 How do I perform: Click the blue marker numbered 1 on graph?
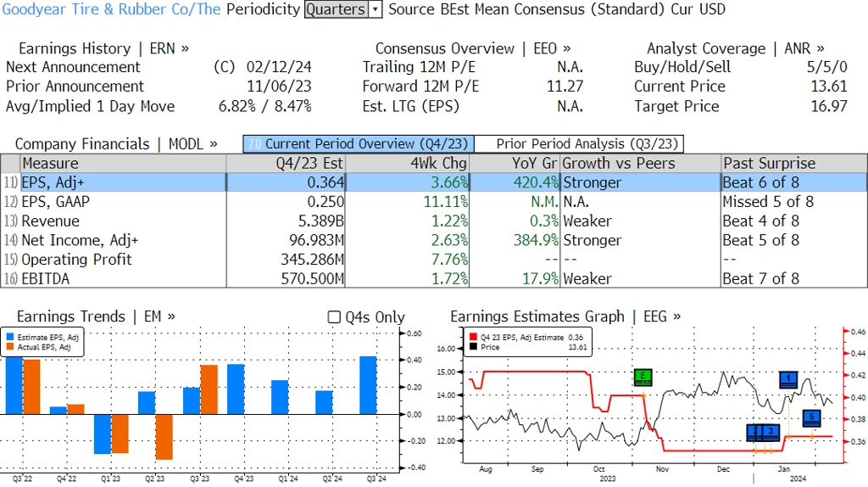click(788, 379)
